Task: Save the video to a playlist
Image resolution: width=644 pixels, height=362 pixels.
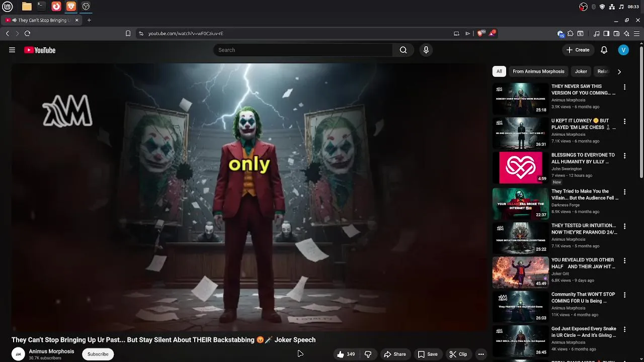Action: click(428, 354)
